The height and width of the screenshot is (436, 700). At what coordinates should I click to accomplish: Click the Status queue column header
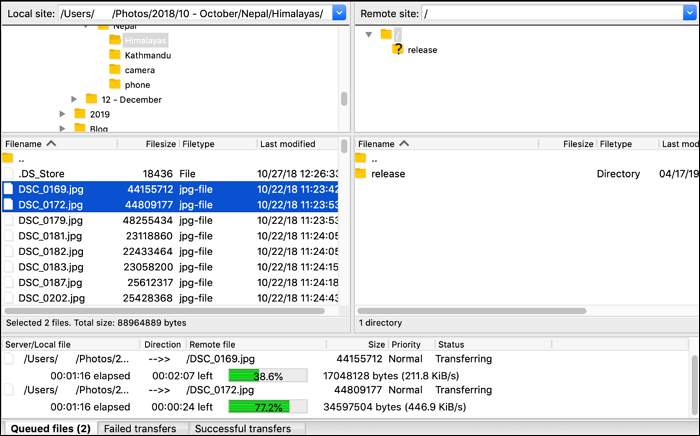pos(493,345)
